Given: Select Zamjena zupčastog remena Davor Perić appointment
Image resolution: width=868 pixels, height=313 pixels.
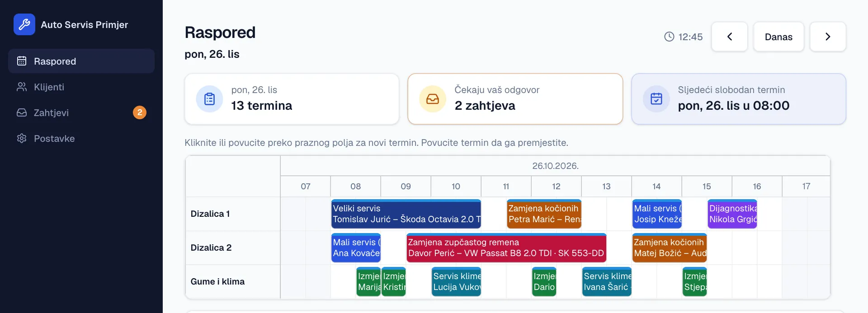Looking at the screenshot, I should [506, 248].
